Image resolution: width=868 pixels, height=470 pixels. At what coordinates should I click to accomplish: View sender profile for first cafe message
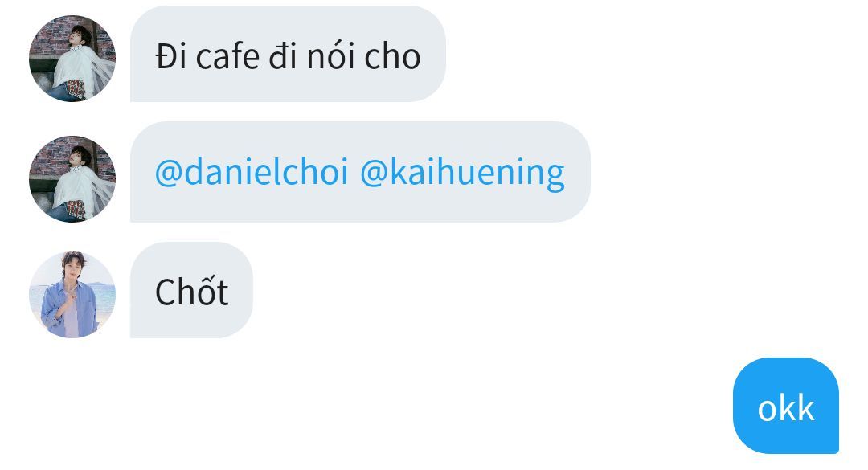point(72,59)
